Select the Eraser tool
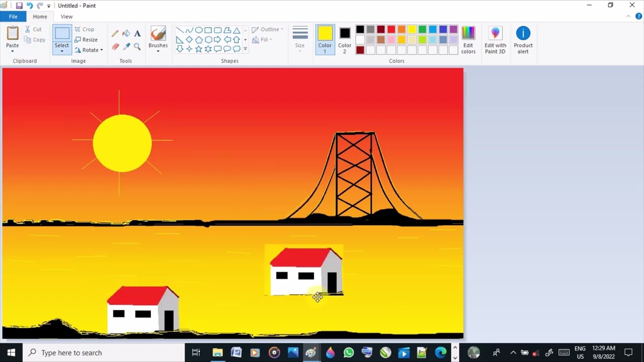 pos(115,47)
